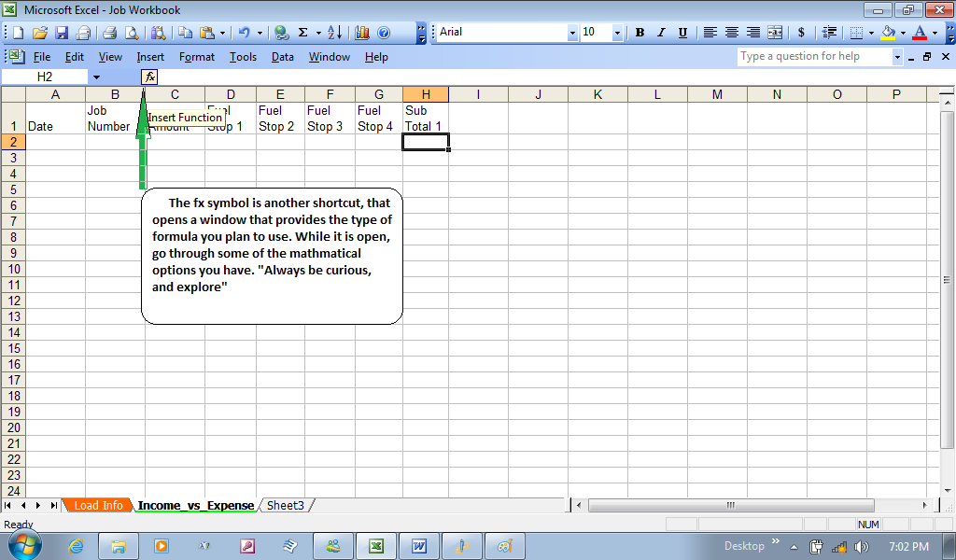Click the Merge and Center icon
This screenshot has width=956, height=560.
click(x=775, y=33)
